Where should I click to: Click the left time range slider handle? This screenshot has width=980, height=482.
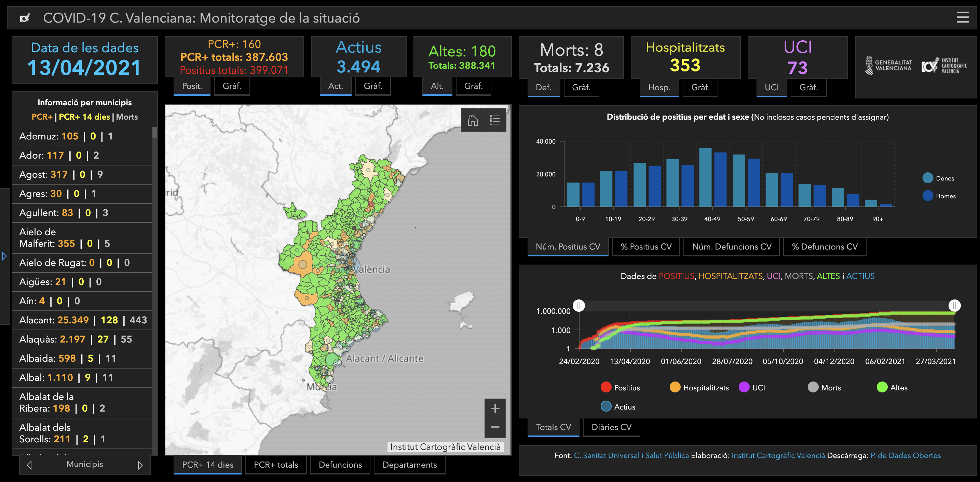click(x=579, y=305)
